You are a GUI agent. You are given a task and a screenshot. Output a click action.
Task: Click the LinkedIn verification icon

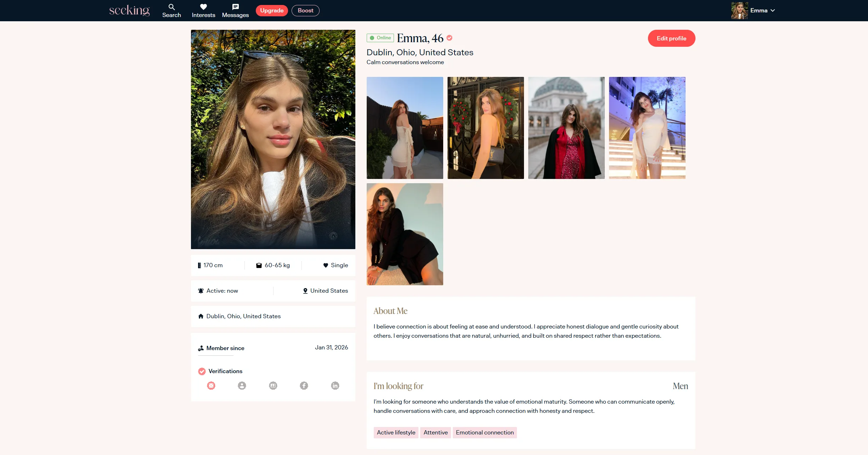click(x=335, y=386)
